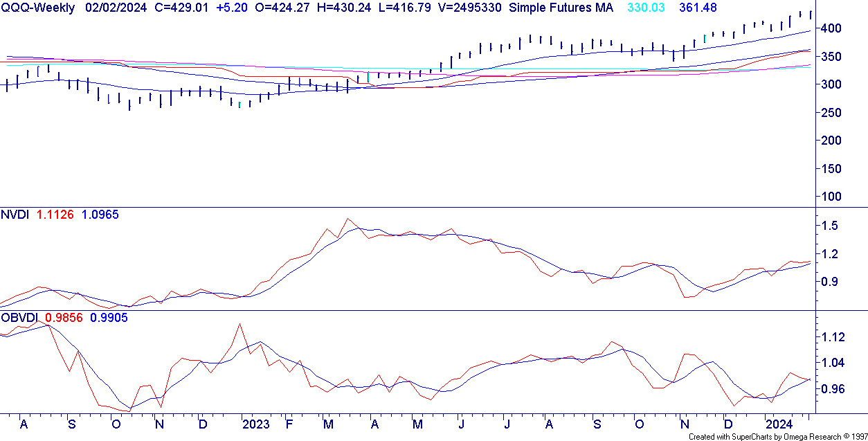Click the blue OBVDI value 0.9905
This screenshot has width=868, height=441.
coord(109,317)
